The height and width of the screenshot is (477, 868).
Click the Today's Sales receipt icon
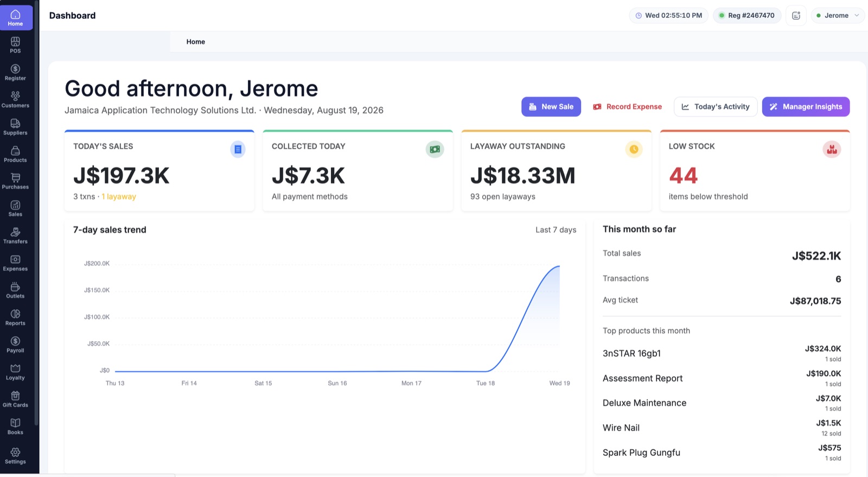point(238,149)
